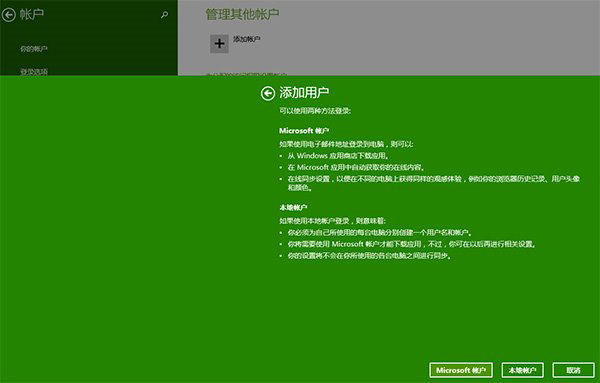Click the bullet 你将需要使用 Microsoft 帐户才能下载应用
The image size is (600, 383).
412,244
